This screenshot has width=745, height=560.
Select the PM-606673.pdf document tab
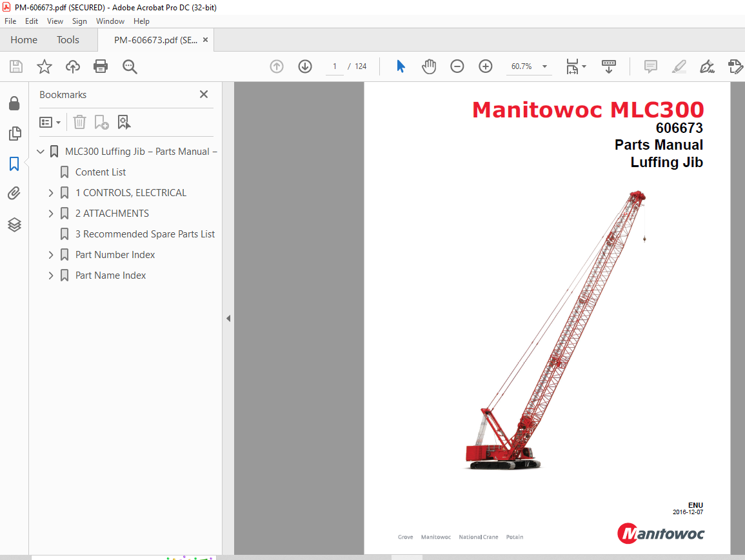155,41
